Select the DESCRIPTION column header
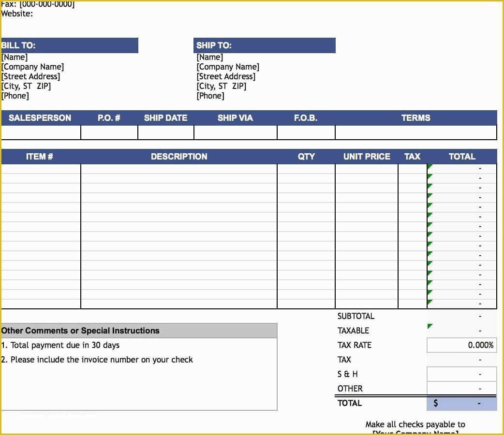 coord(179,157)
